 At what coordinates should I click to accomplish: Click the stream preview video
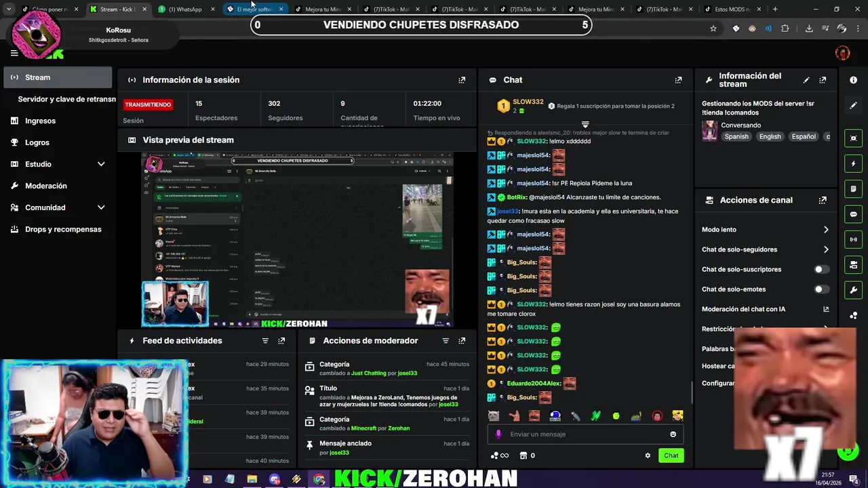click(297, 240)
